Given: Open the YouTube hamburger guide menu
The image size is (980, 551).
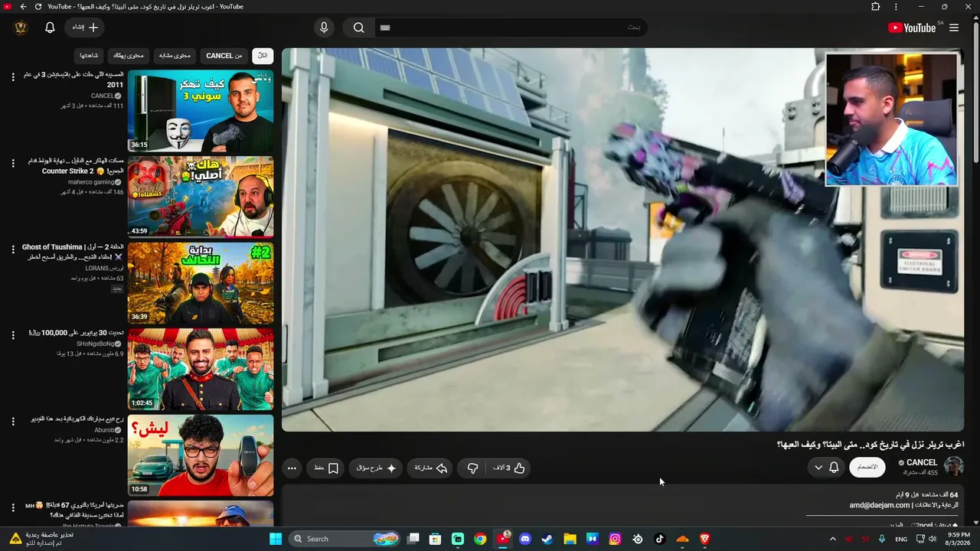Looking at the screenshot, I should 954,28.
